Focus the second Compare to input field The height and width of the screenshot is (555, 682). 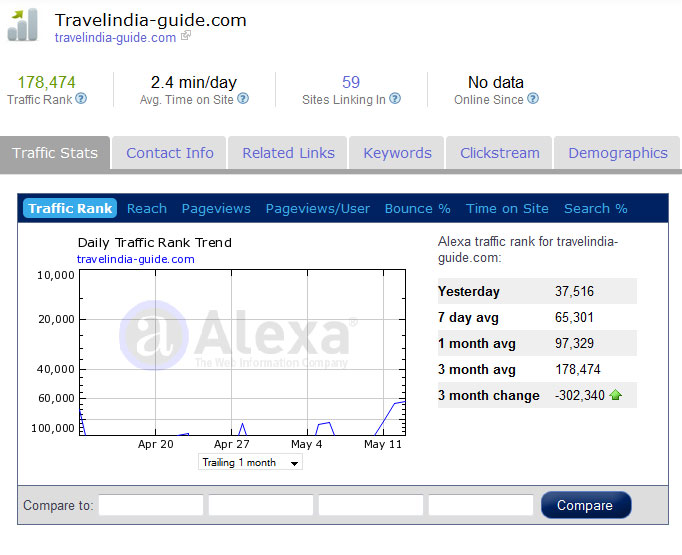tap(261, 505)
